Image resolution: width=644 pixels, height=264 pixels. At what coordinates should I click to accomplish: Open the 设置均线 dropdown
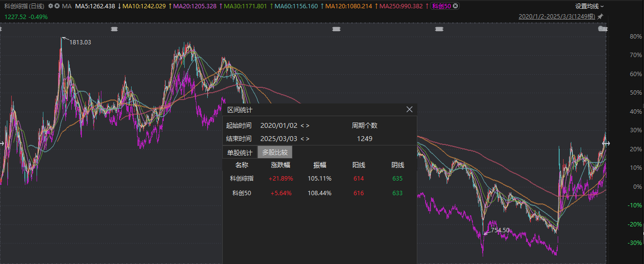(589, 6)
